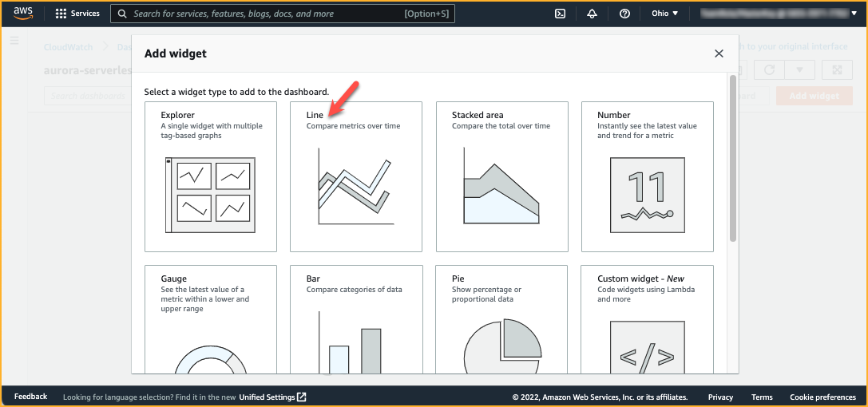868x407 pixels.
Task: Choose the Pie widget card
Action: point(501,319)
